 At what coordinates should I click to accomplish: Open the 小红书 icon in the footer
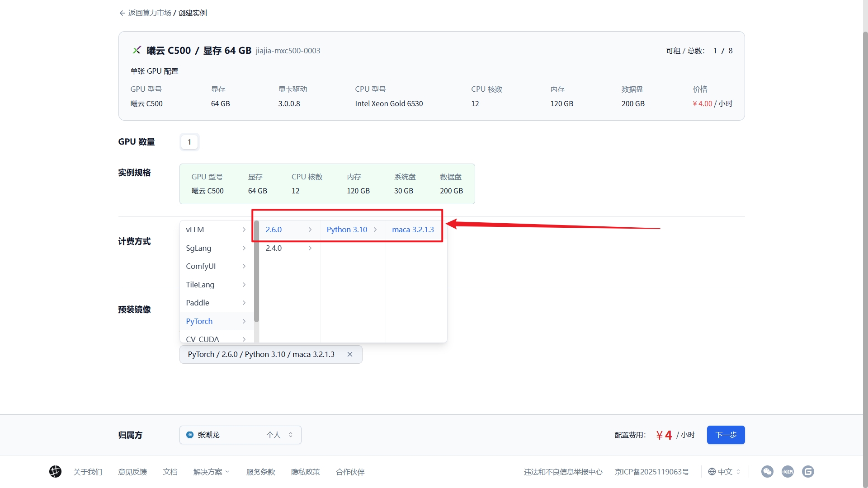pyautogui.click(x=788, y=472)
